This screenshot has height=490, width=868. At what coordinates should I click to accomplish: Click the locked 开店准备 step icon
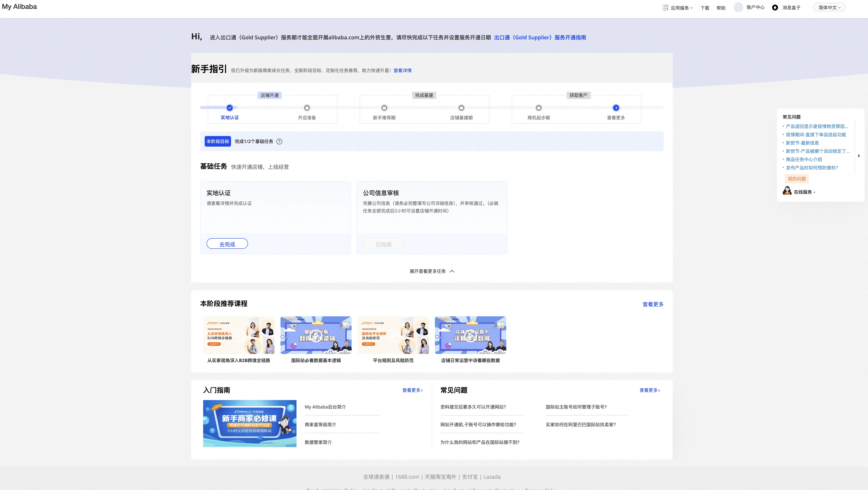(307, 108)
